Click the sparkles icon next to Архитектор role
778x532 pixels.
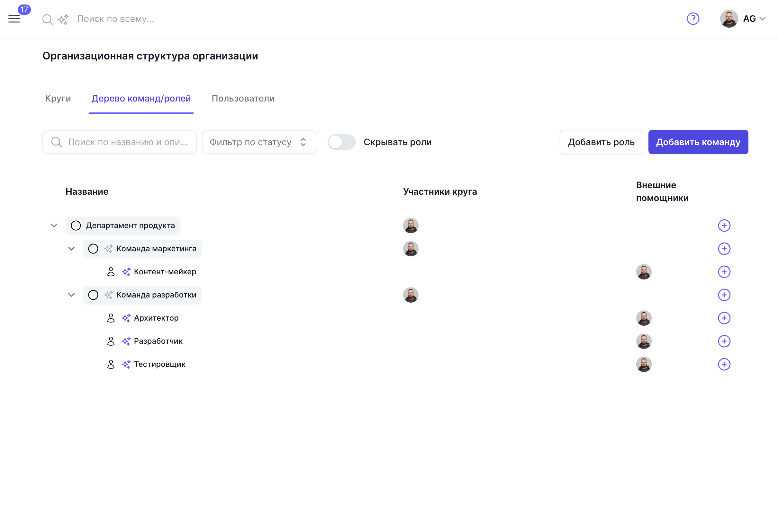[126, 318]
